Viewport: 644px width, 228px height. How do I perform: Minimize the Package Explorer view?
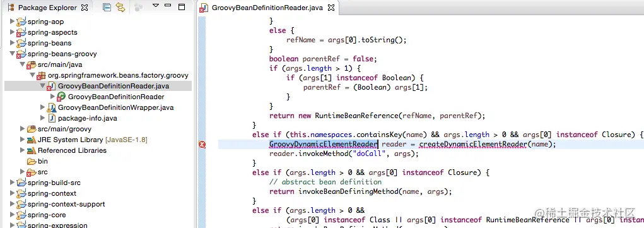click(168, 6)
